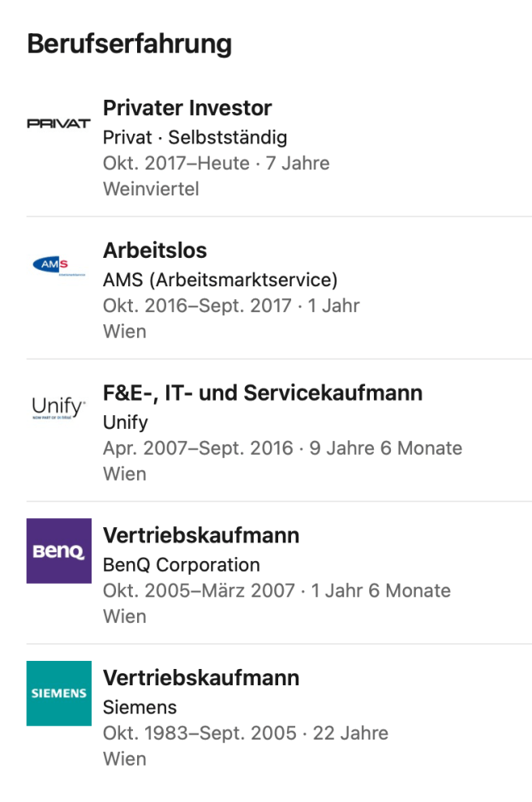Click the BenQ Corporation company name
Viewport: 532px width, 802px height.
(182, 565)
